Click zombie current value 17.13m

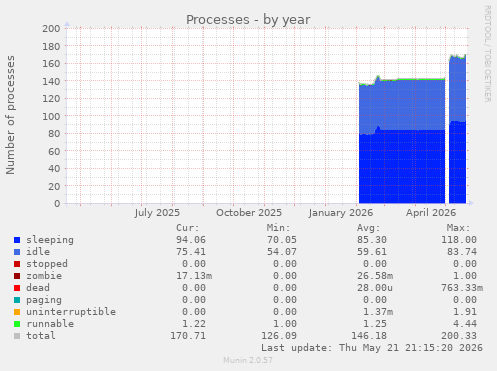(194, 276)
